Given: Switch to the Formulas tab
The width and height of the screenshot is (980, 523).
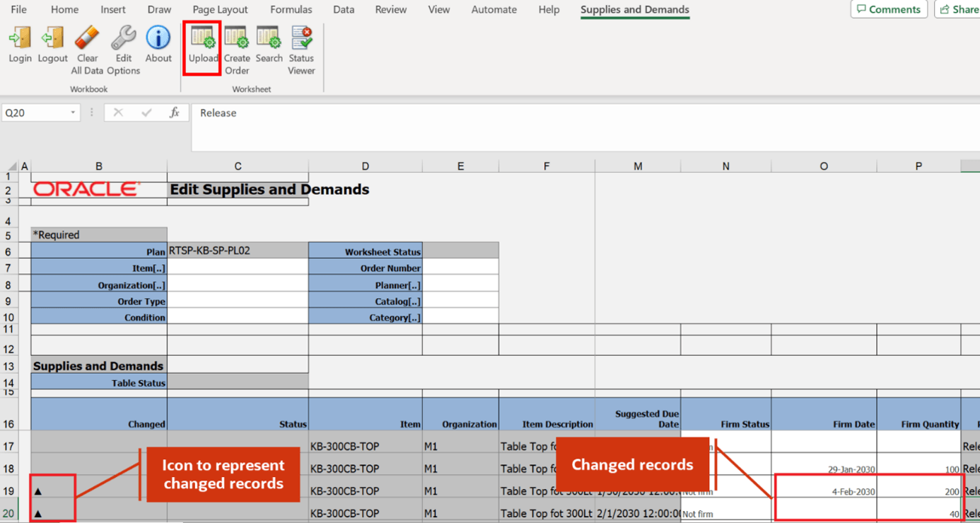Looking at the screenshot, I should pos(291,10).
